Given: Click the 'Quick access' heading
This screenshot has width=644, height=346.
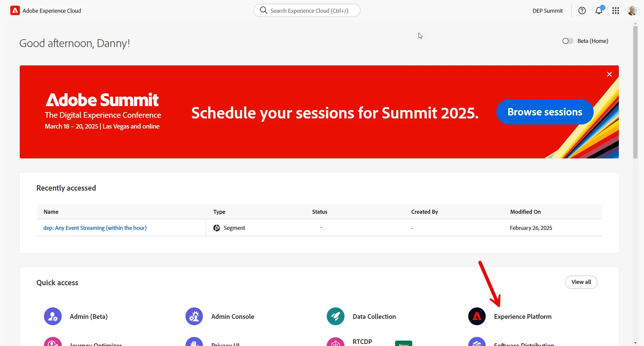Looking at the screenshot, I should pyautogui.click(x=57, y=283).
